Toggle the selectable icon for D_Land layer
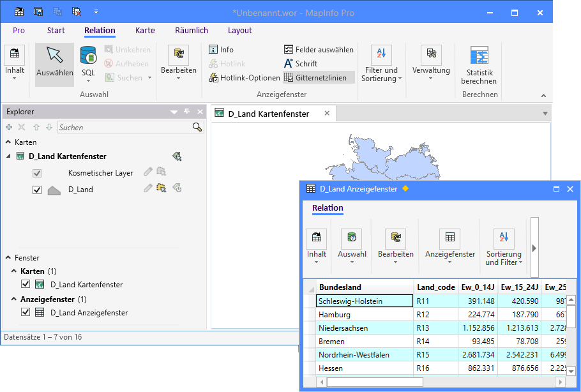Screen dimensions: 581x392 click(x=161, y=188)
